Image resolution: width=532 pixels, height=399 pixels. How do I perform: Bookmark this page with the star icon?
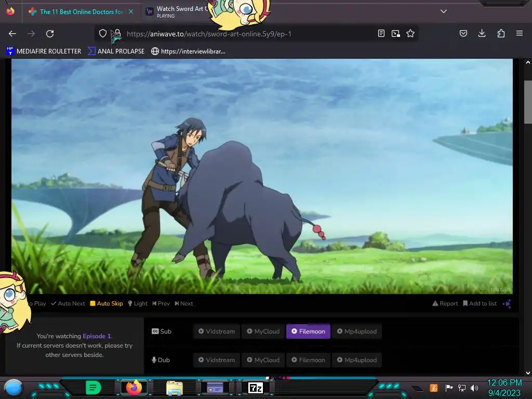(410, 34)
